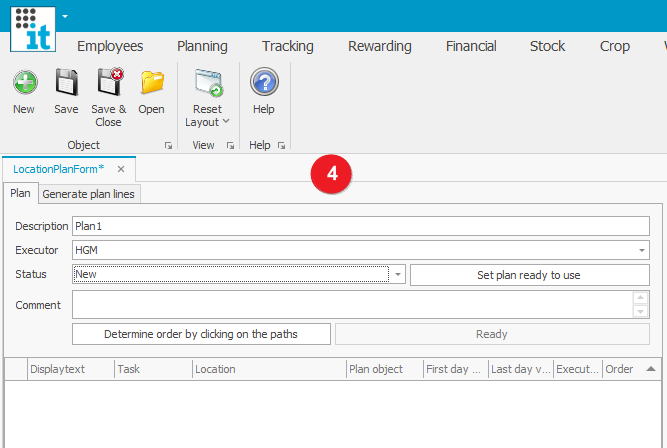Open the Status dropdown list
The image size is (667, 448).
click(397, 274)
